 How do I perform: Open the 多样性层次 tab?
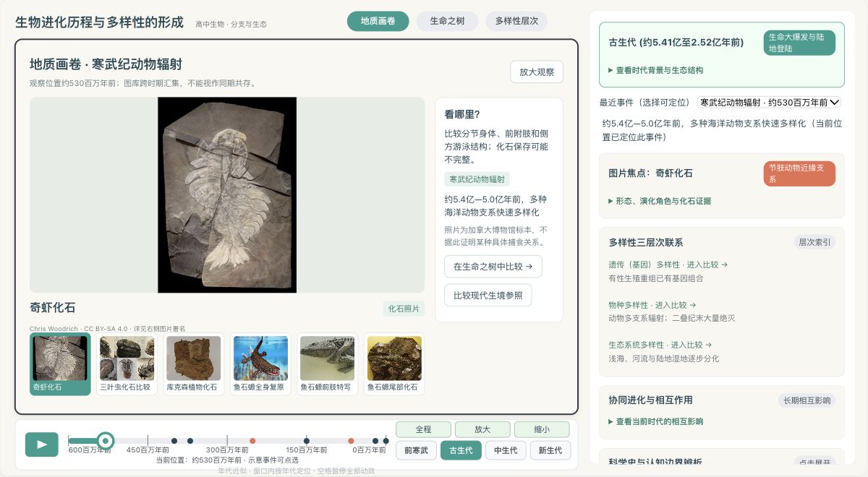tap(516, 21)
